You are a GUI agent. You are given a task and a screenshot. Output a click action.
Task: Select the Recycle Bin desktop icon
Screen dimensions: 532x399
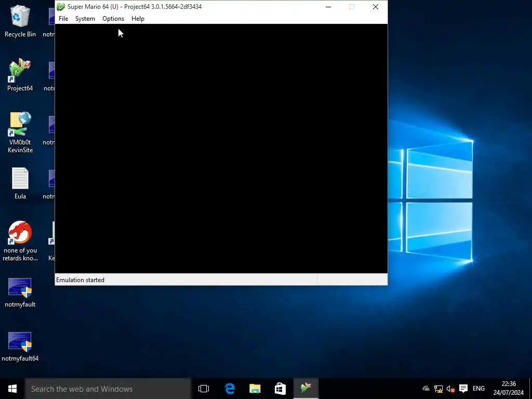click(20, 21)
